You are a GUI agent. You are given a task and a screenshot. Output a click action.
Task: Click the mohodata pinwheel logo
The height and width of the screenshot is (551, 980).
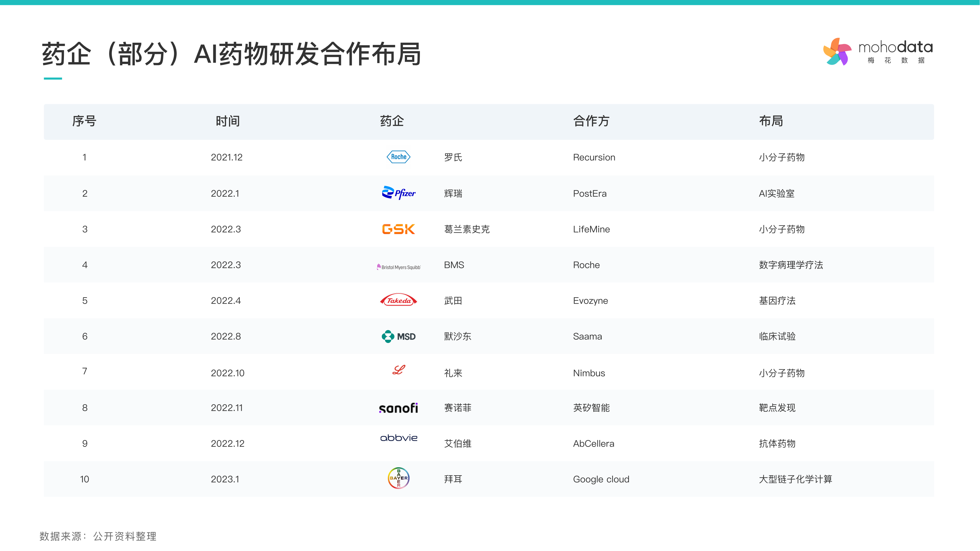click(837, 52)
